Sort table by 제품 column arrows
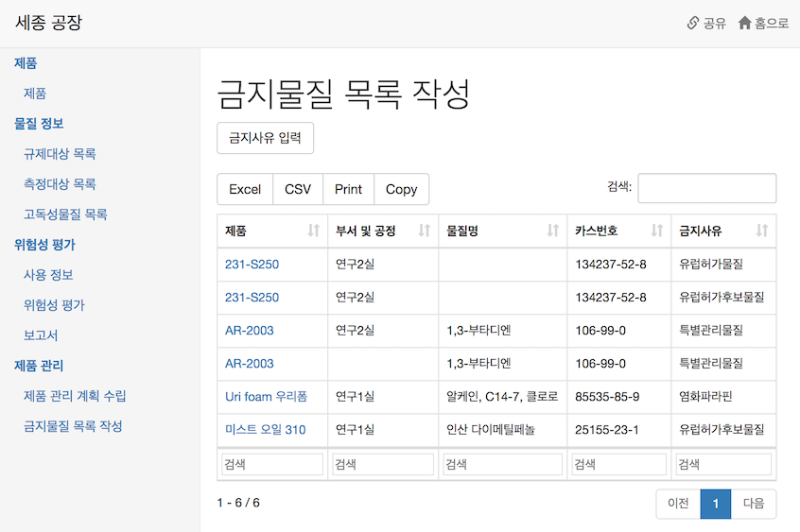The image size is (800, 532). point(313,231)
